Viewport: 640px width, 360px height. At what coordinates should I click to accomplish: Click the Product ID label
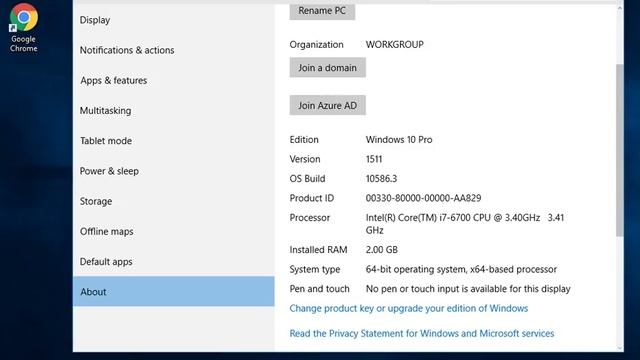312,198
